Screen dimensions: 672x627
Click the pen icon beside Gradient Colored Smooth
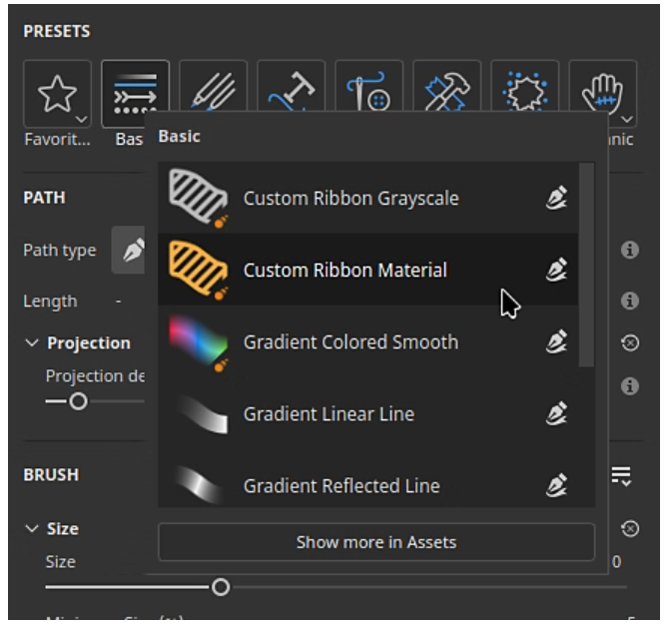[x=557, y=342]
